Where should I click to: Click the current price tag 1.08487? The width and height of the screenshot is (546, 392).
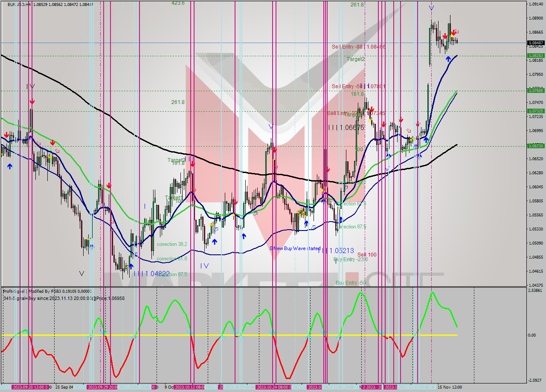click(536, 43)
